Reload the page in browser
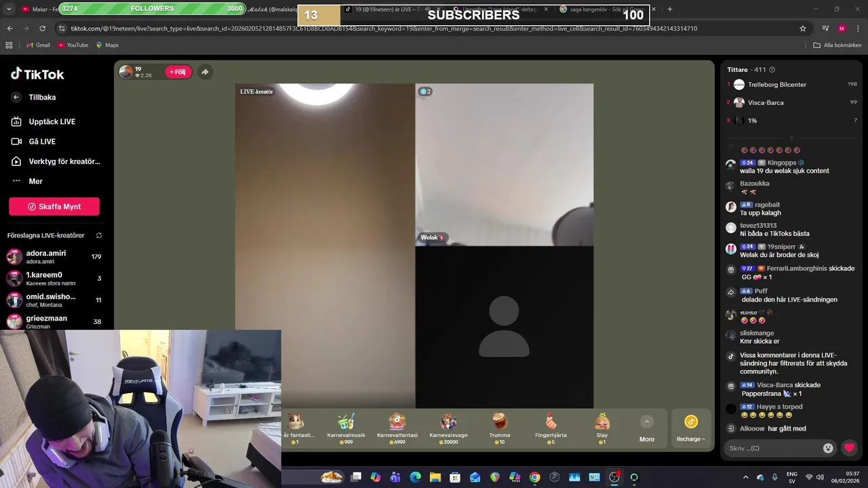This screenshot has height=488, width=868. pyautogui.click(x=42, y=28)
